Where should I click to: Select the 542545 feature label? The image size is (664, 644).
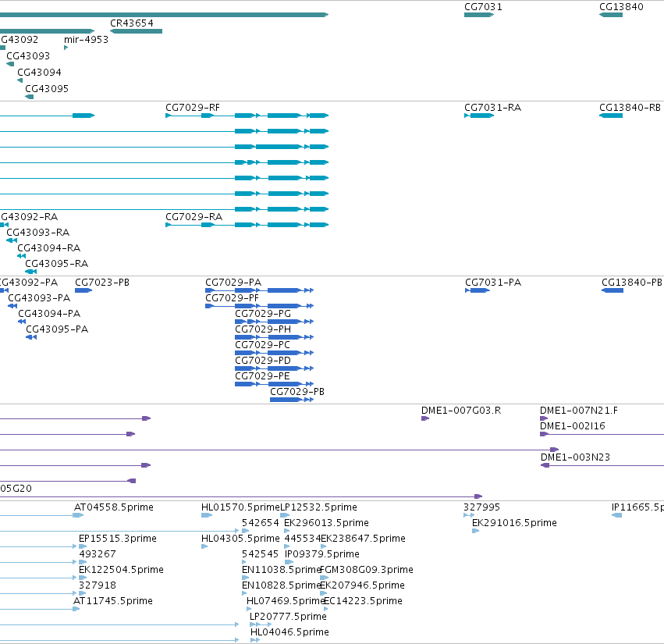pos(261,554)
